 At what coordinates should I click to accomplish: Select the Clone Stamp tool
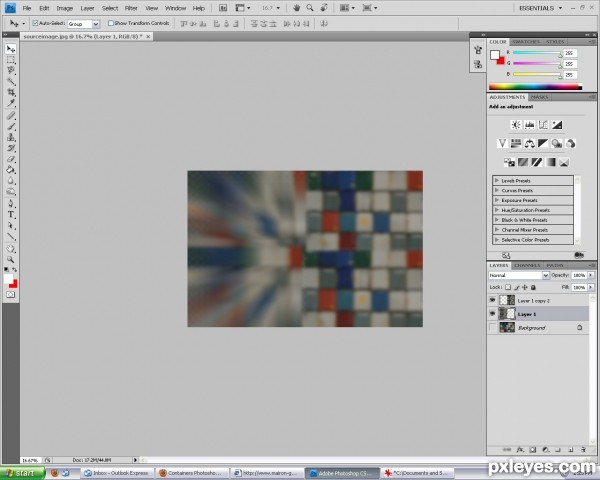click(11, 137)
